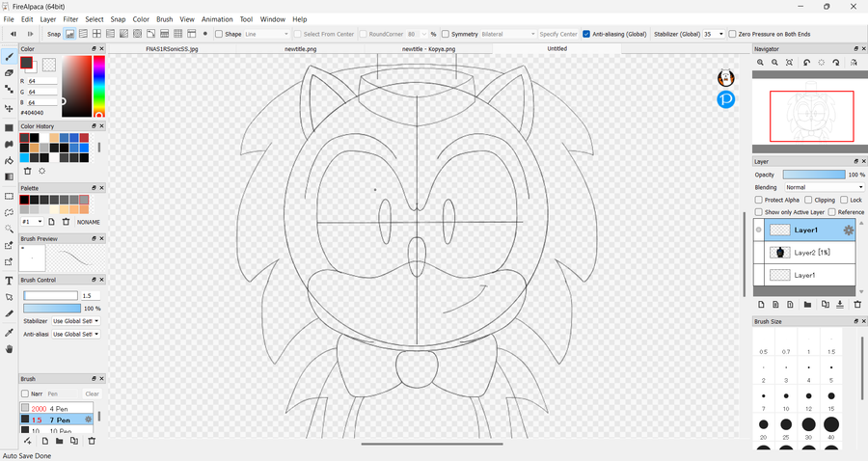Delete the selected layer with trash icon
868x461 pixels.
pos(857,305)
